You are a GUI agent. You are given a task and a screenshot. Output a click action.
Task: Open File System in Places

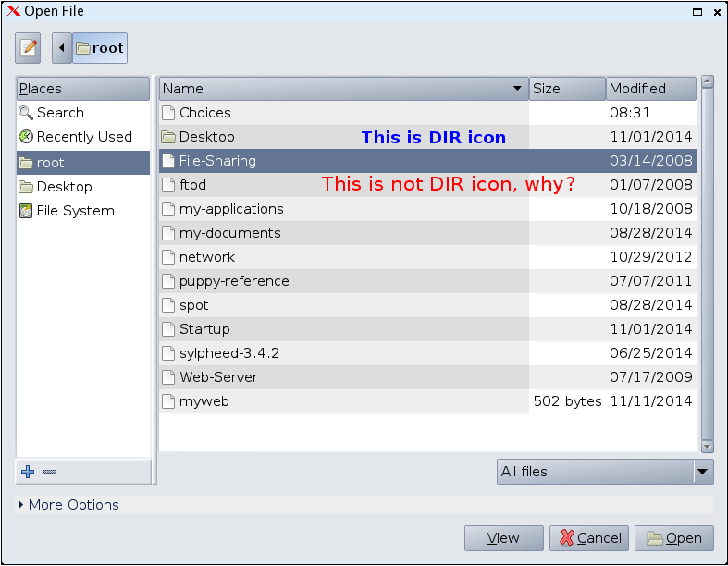[83, 211]
